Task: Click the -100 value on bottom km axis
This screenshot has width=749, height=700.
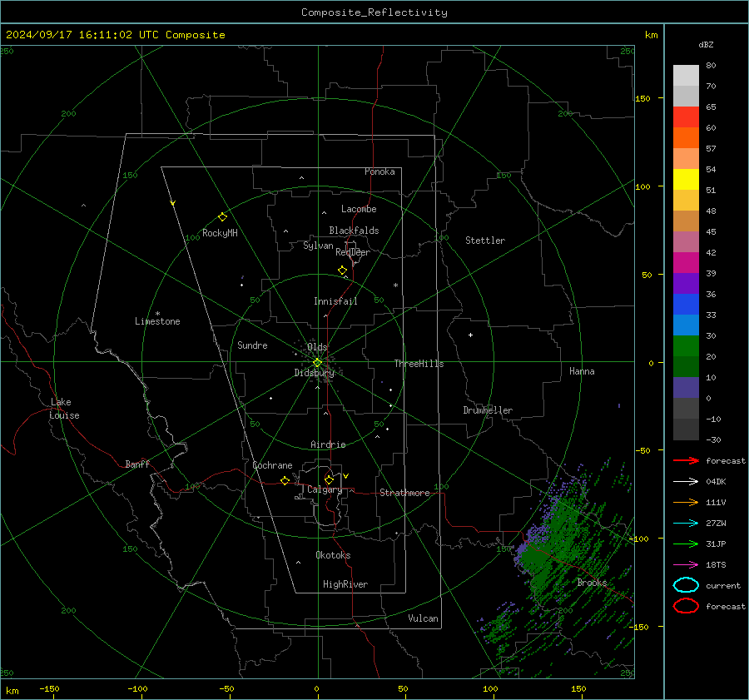Action: [137, 688]
